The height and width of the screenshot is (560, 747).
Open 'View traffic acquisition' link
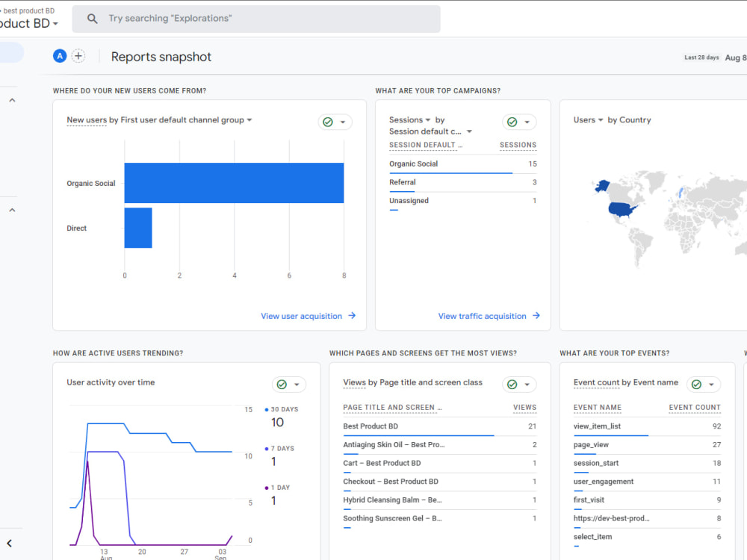point(482,316)
